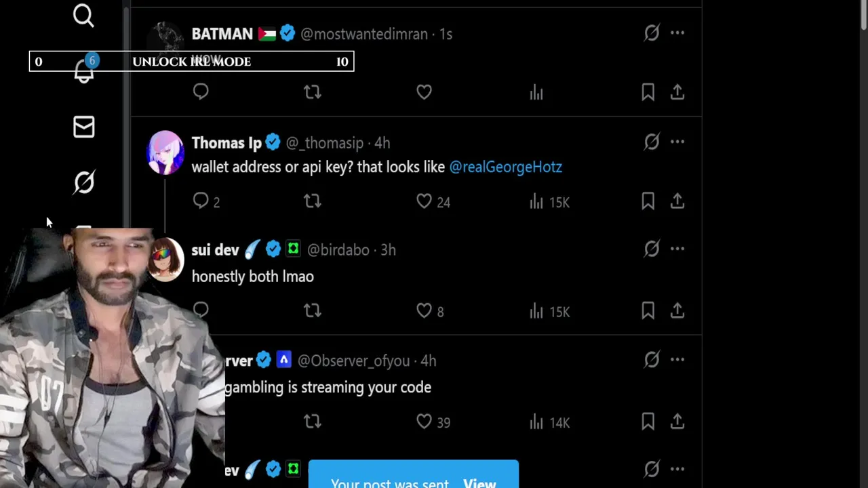This screenshot has width=868, height=488.
Task: Like Thomas Ip's post
Action: pos(424,201)
